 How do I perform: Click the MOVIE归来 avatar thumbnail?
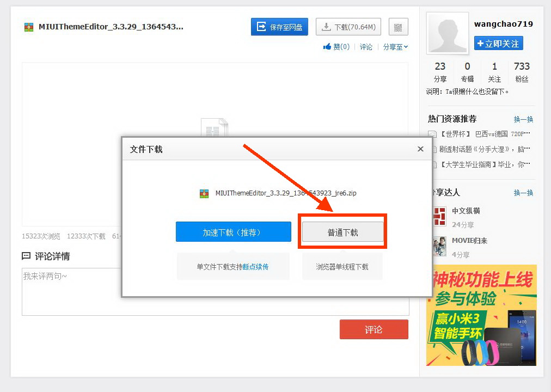click(x=439, y=246)
